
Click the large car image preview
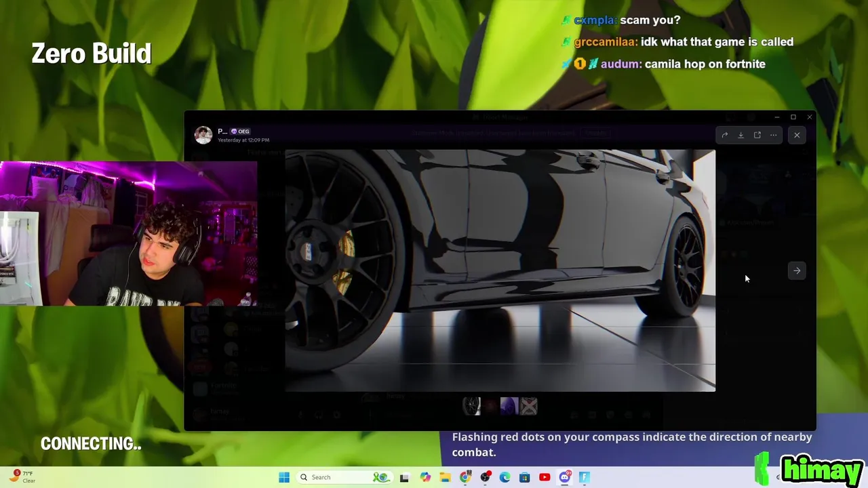500,270
